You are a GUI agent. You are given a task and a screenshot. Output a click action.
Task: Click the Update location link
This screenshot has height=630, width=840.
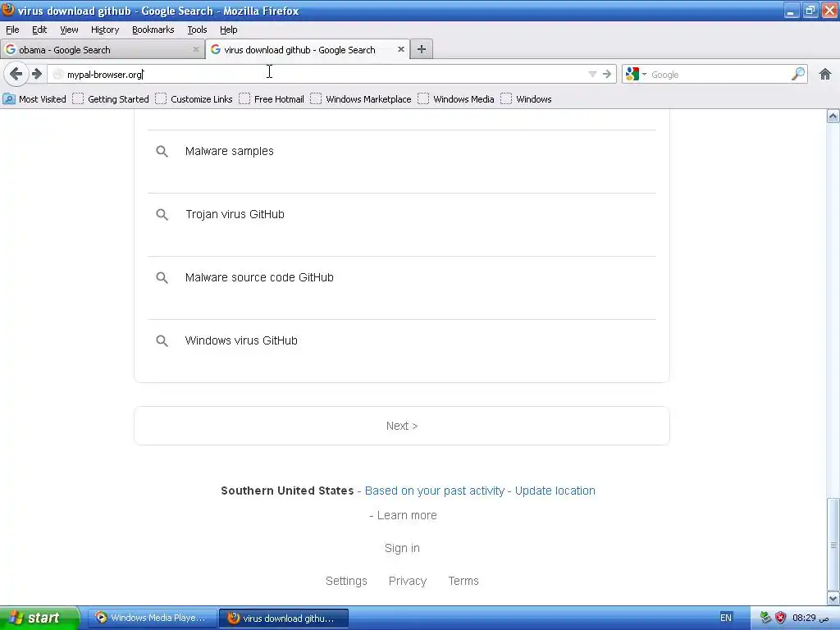coord(555,491)
